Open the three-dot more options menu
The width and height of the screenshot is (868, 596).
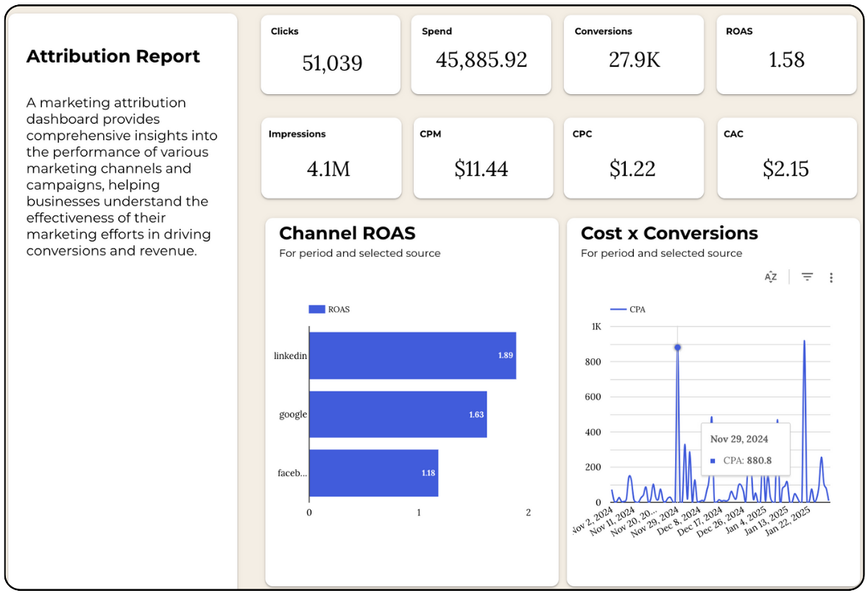pos(831,277)
